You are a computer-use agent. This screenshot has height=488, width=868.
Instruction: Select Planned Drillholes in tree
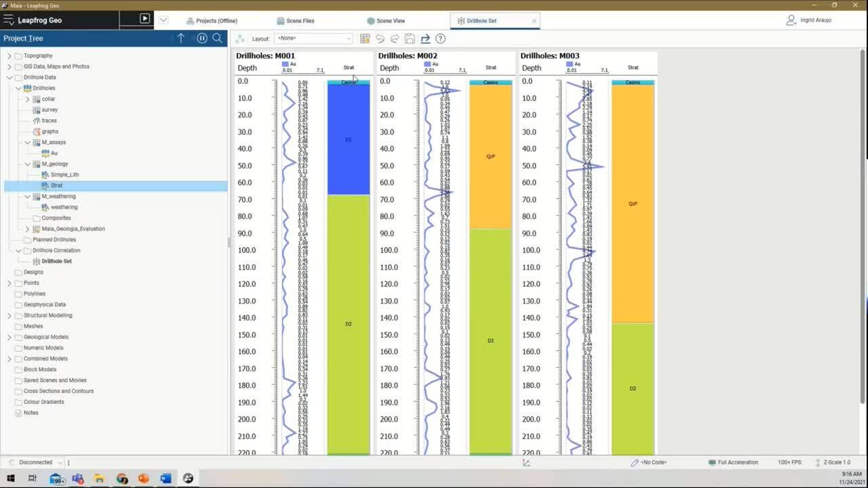(54, 240)
